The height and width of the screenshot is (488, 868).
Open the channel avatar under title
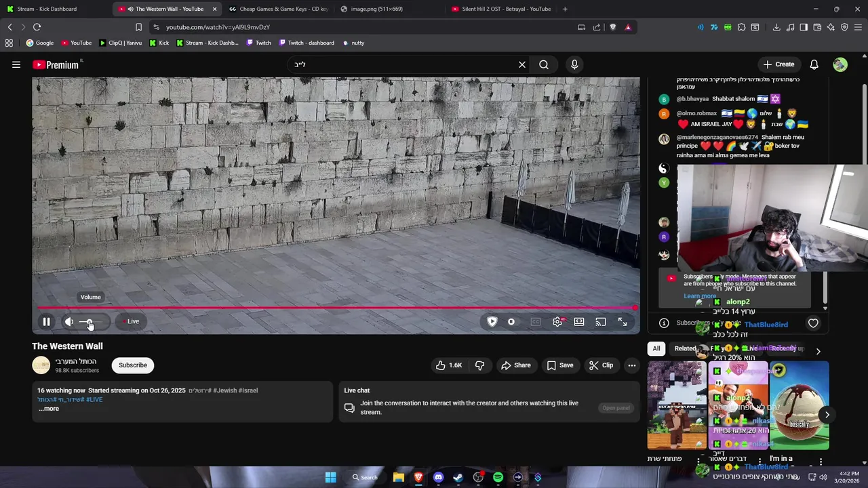click(41, 365)
